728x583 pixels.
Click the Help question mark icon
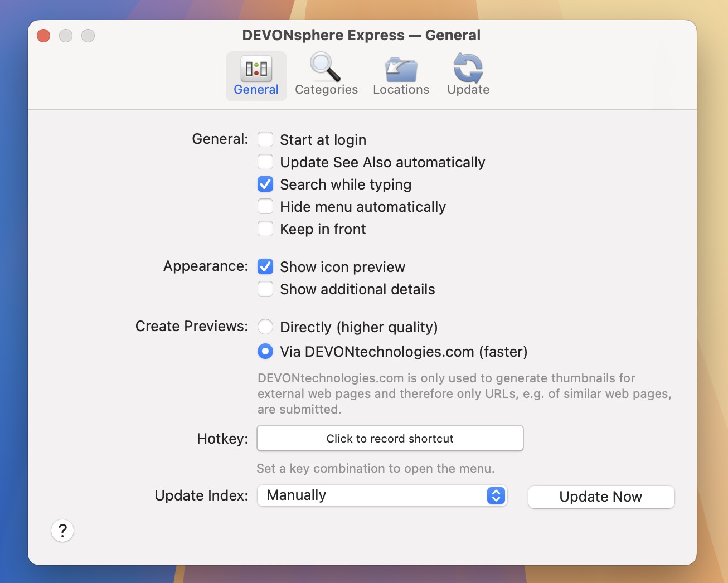tap(62, 531)
